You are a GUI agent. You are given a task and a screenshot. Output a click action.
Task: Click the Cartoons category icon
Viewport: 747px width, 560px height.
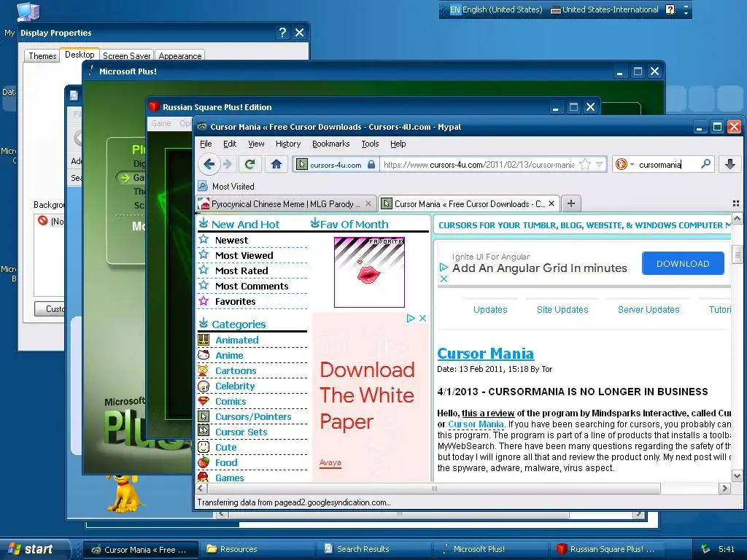coord(204,370)
